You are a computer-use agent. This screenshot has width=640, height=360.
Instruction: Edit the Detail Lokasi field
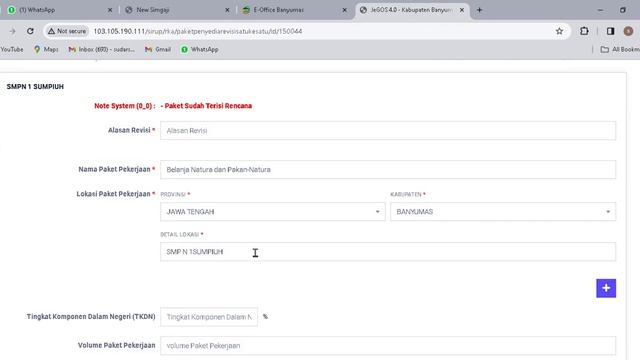[x=388, y=252]
